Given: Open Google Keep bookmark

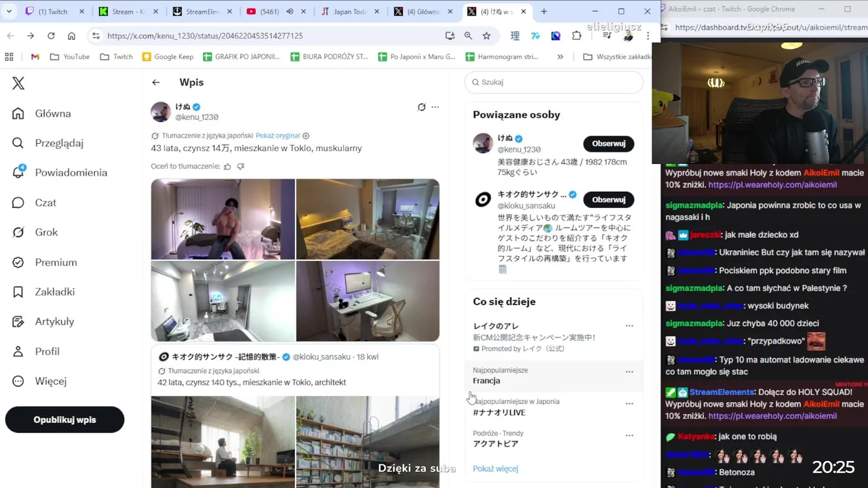Looking at the screenshot, I should pos(167,57).
